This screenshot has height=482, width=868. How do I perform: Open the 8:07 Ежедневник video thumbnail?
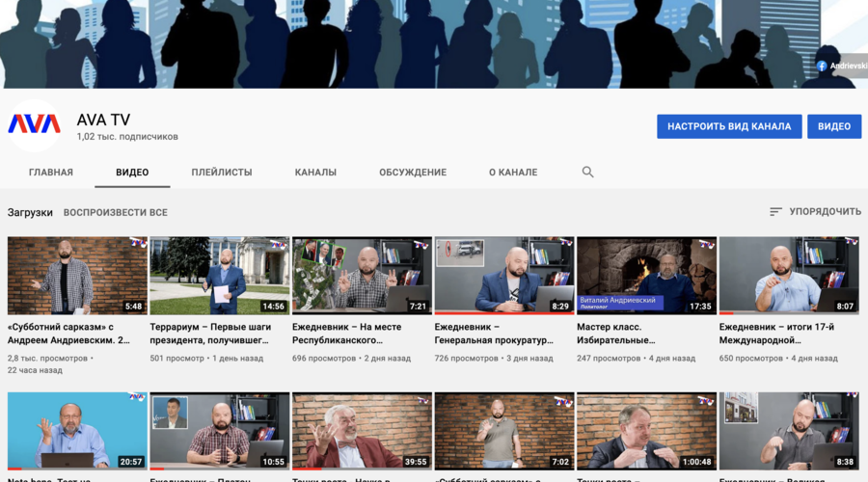(x=789, y=276)
